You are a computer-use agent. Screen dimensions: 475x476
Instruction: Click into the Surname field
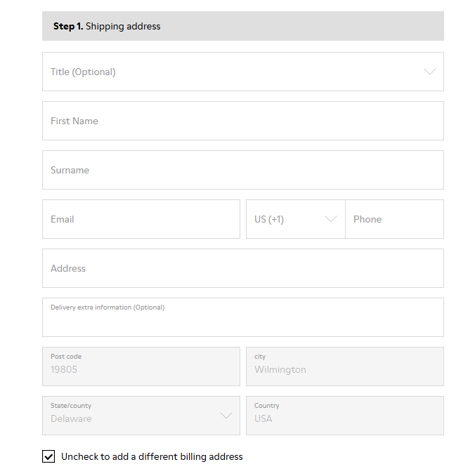coord(242,170)
